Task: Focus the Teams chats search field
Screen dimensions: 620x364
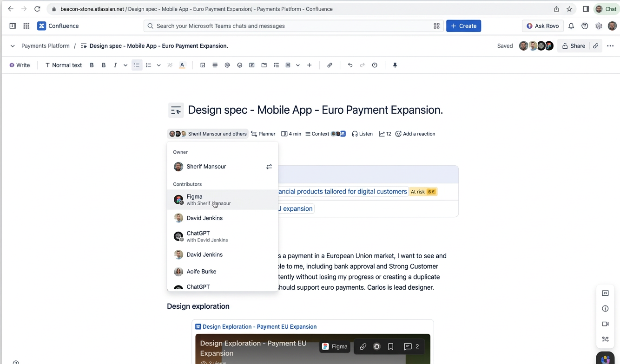Action: 293,26
